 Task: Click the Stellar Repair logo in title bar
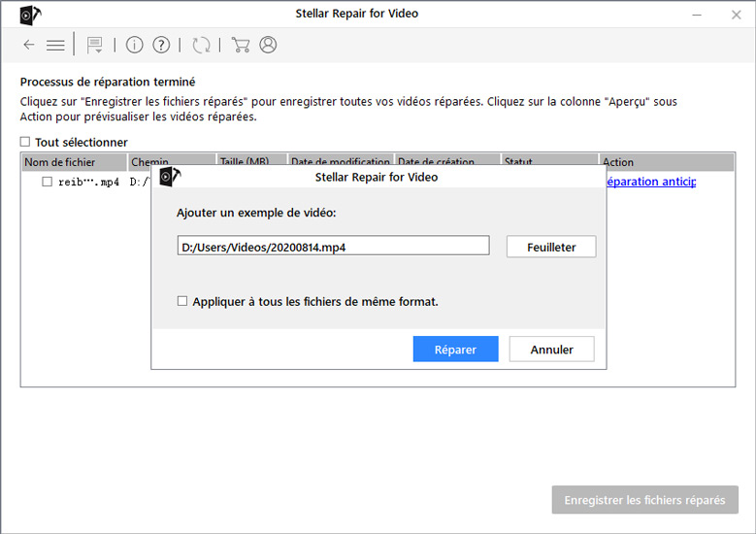[x=30, y=15]
